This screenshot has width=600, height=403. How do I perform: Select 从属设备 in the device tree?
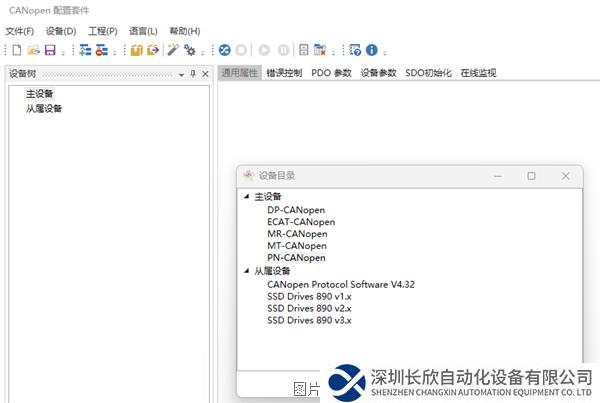(x=44, y=108)
